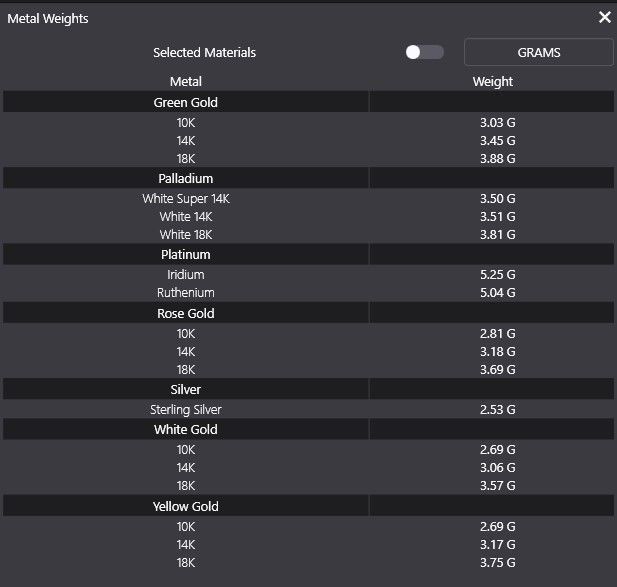Image resolution: width=617 pixels, height=587 pixels.
Task: Select the Yellow Gold group header
Action: [x=186, y=506]
